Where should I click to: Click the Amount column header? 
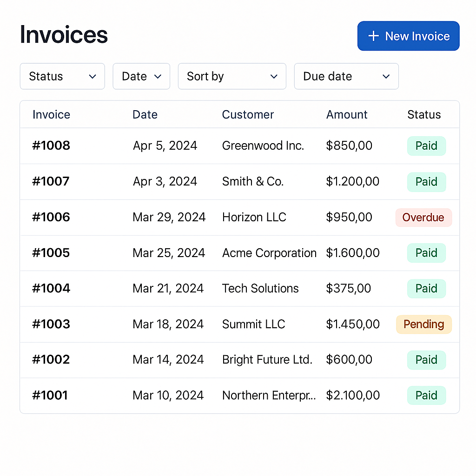click(347, 115)
